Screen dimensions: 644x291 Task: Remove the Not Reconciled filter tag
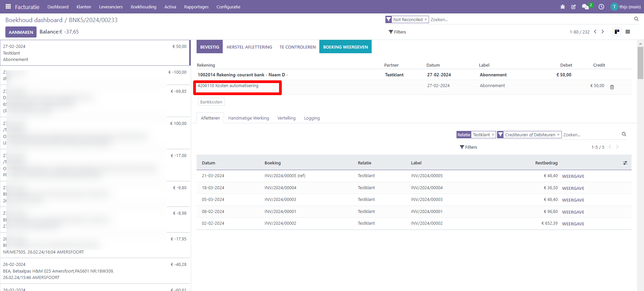426,19
